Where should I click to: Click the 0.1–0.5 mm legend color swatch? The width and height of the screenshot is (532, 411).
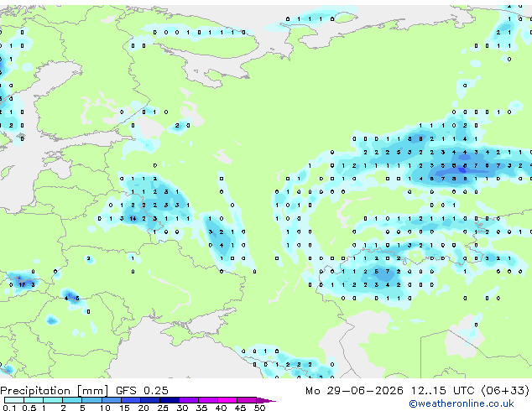click(x=14, y=400)
